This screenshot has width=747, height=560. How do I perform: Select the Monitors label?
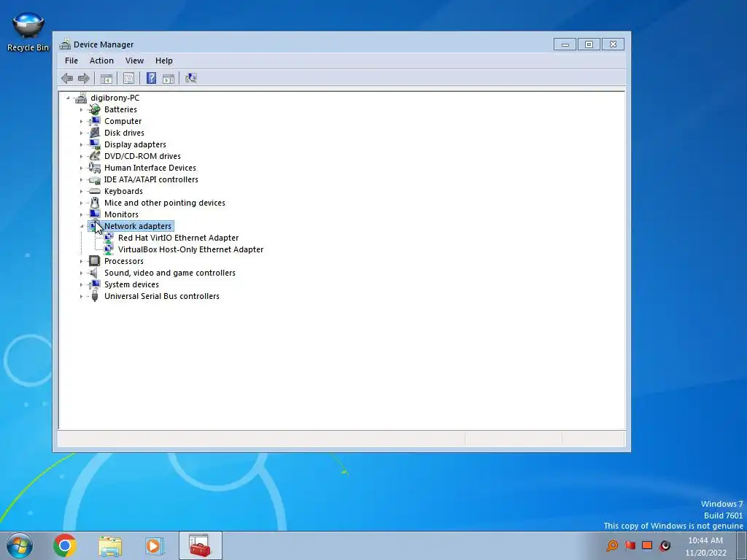coord(121,214)
